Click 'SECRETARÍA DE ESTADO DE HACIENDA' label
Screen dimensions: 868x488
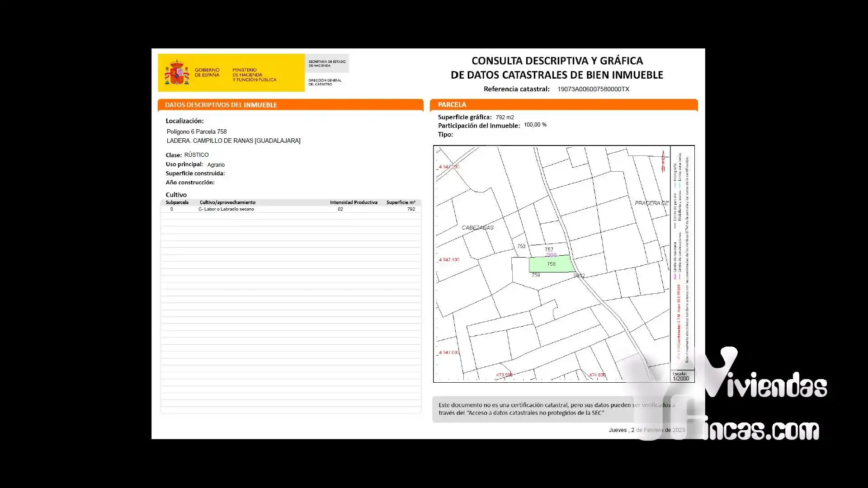pos(327,64)
